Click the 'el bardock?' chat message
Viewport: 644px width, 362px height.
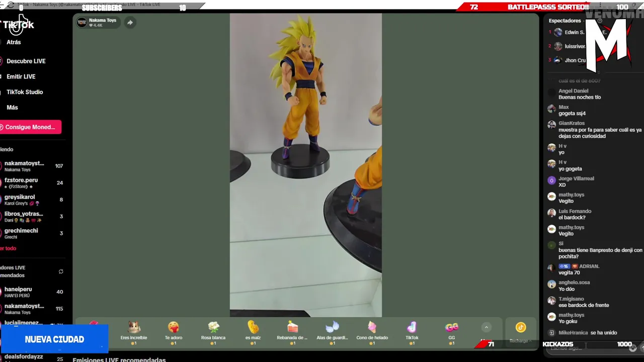point(572,218)
